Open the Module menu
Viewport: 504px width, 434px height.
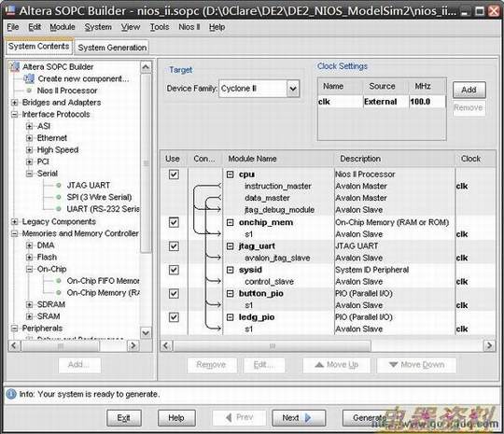coord(63,27)
